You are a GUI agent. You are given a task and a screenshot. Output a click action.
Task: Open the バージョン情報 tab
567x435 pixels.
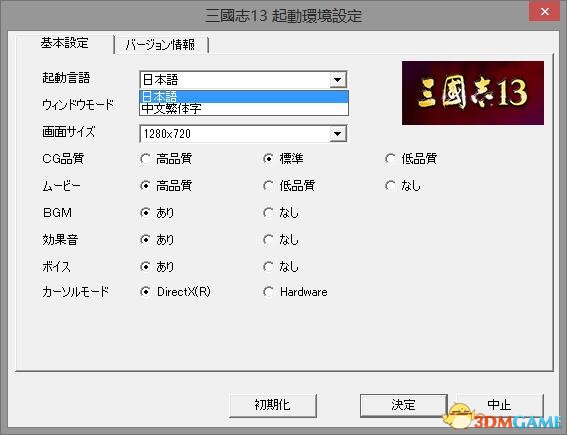(161, 45)
